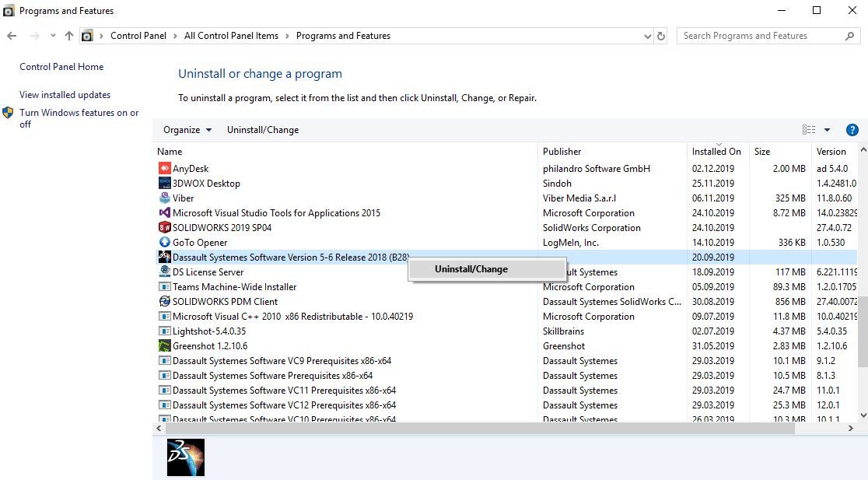Click the DS License Server icon

point(164,272)
